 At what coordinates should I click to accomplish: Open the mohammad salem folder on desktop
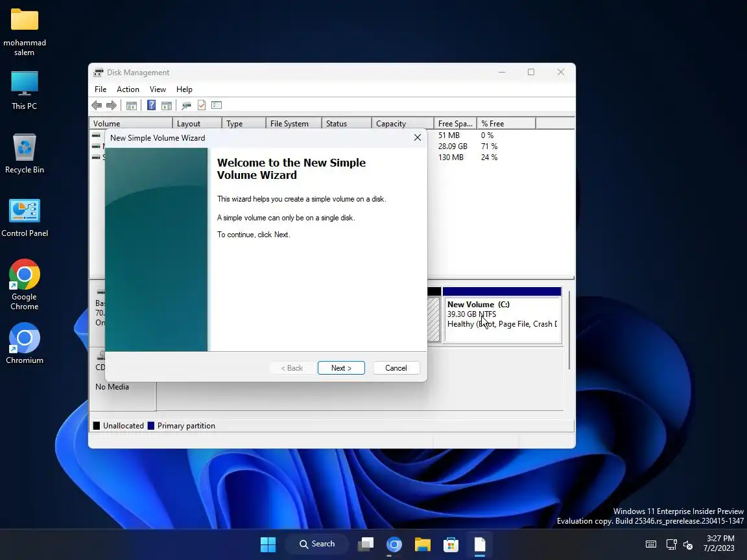coord(24,32)
